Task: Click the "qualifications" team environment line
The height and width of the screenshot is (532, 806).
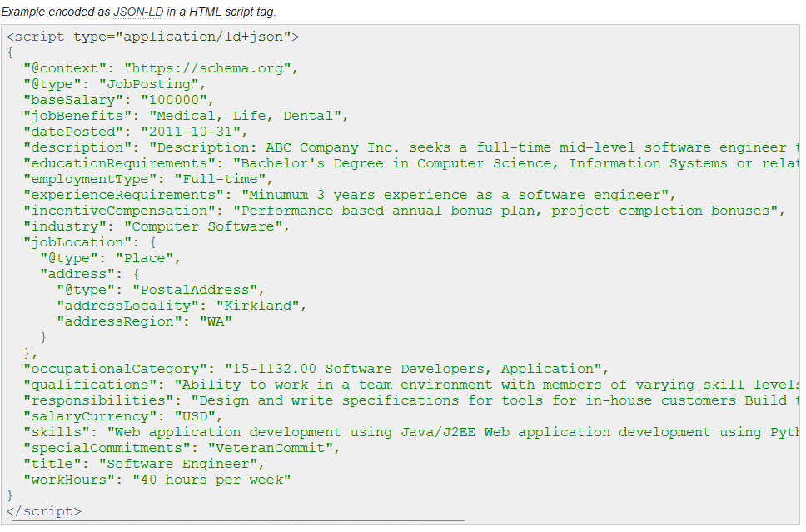Action: pos(411,385)
